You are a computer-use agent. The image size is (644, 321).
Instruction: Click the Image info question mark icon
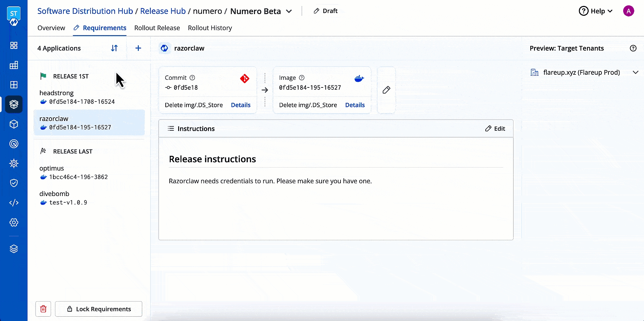(302, 78)
